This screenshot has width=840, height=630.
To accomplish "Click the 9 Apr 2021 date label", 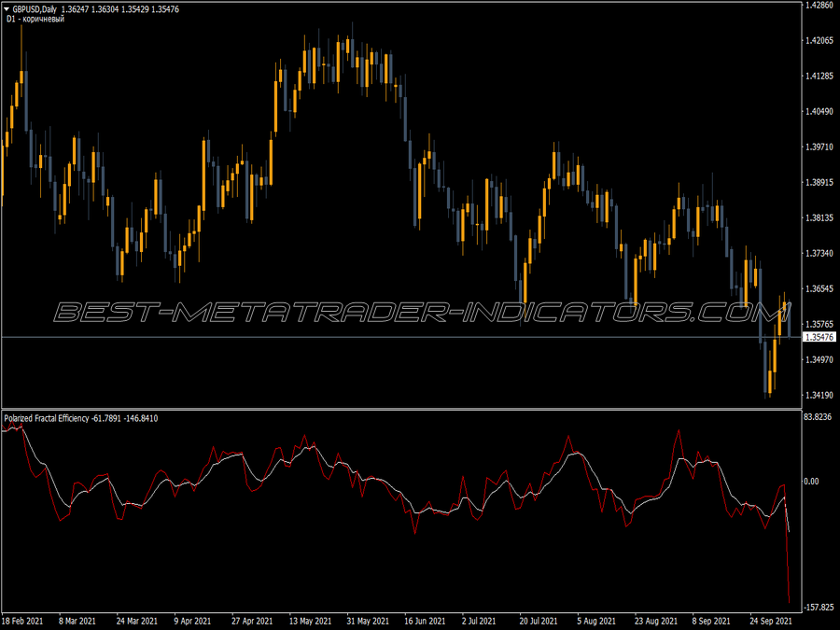I will 192,622.
